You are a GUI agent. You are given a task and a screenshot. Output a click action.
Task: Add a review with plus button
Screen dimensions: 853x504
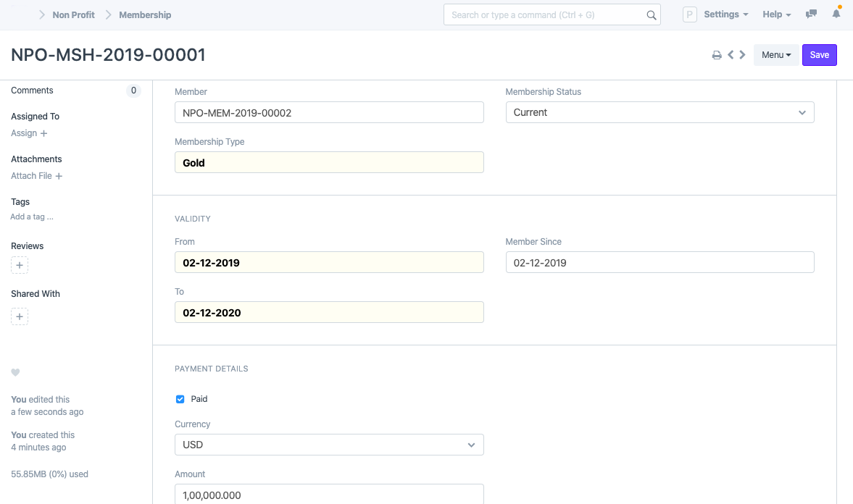pos(20,266)
